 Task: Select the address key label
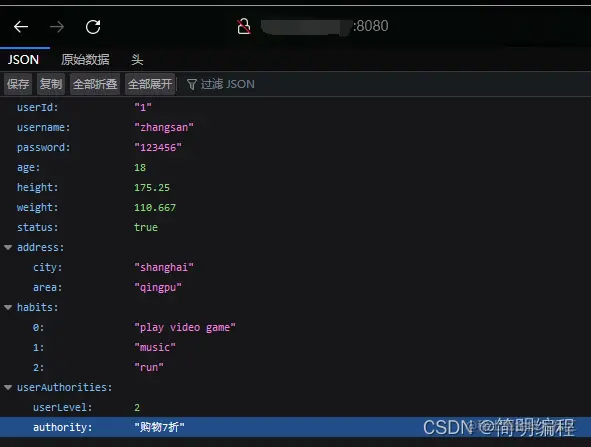(41, 247)
